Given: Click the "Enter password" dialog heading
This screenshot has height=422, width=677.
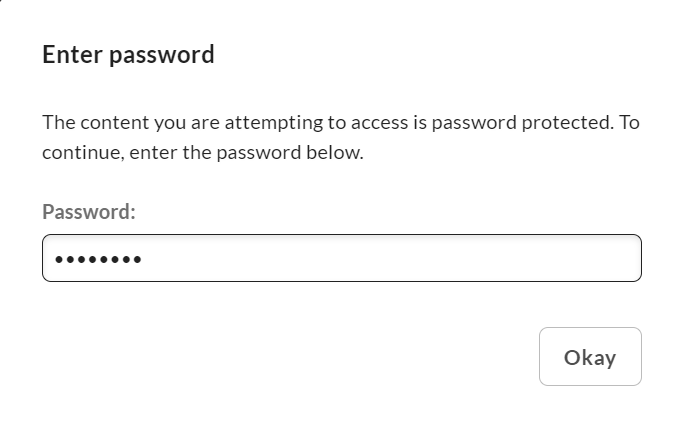Looking at the screenshot, I should coord(128,54).
